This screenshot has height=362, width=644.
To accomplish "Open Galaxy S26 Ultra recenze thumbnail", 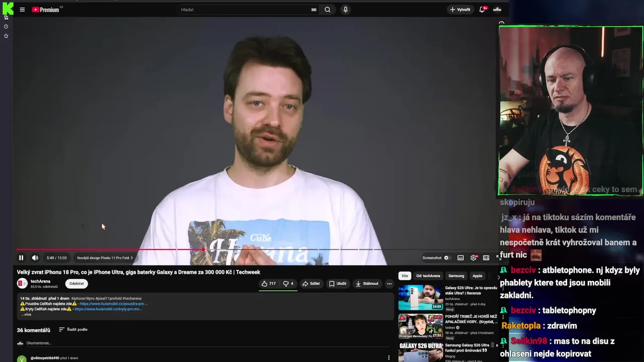I will [421, 297].
